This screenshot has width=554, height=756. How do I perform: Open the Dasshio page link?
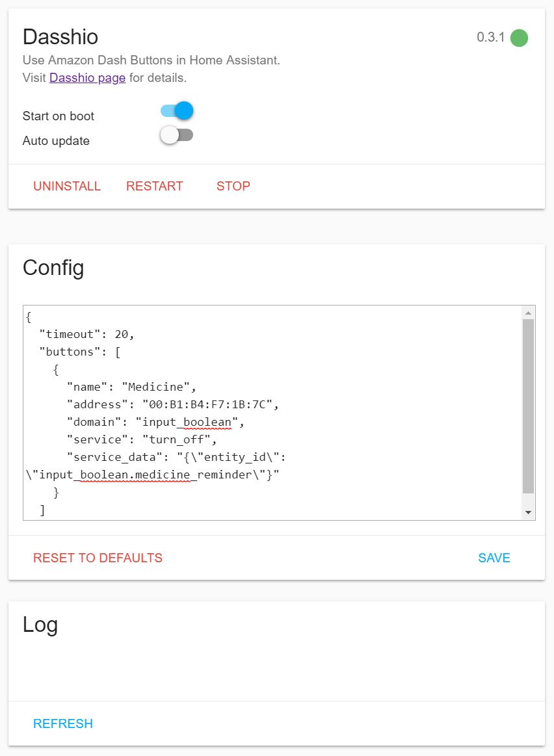[87, 78]
